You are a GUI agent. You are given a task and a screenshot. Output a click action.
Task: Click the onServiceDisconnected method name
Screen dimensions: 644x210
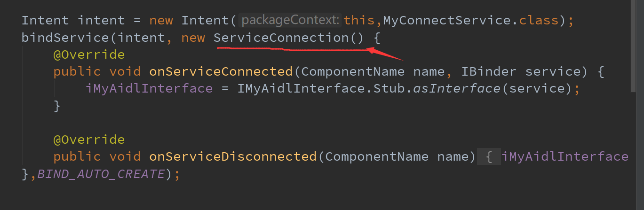(233, 156)
